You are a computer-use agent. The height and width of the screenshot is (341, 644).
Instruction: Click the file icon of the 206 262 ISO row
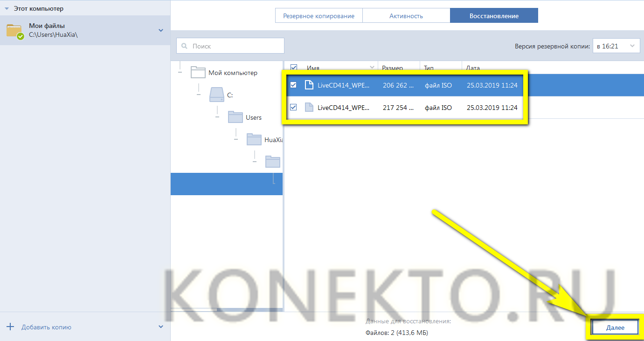pos(309,85)
